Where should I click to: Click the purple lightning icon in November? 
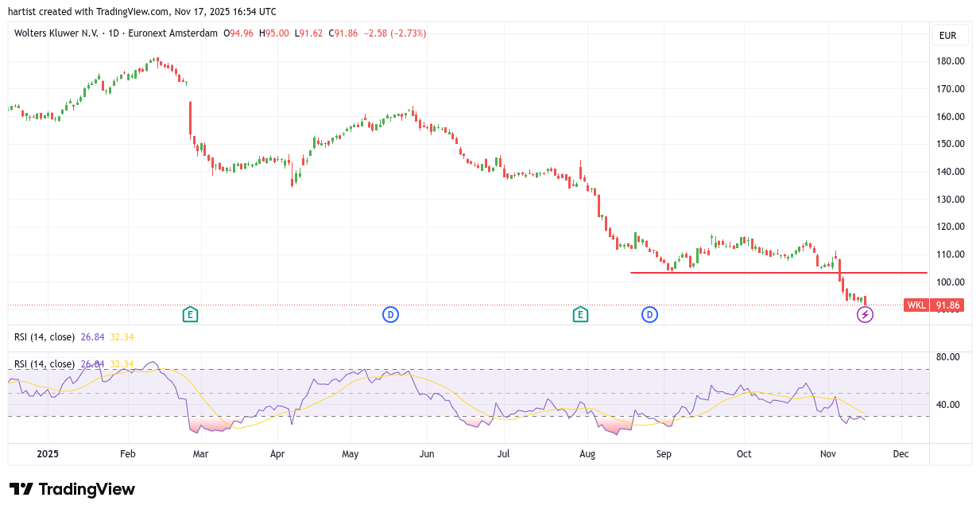[x=865, y=314]
